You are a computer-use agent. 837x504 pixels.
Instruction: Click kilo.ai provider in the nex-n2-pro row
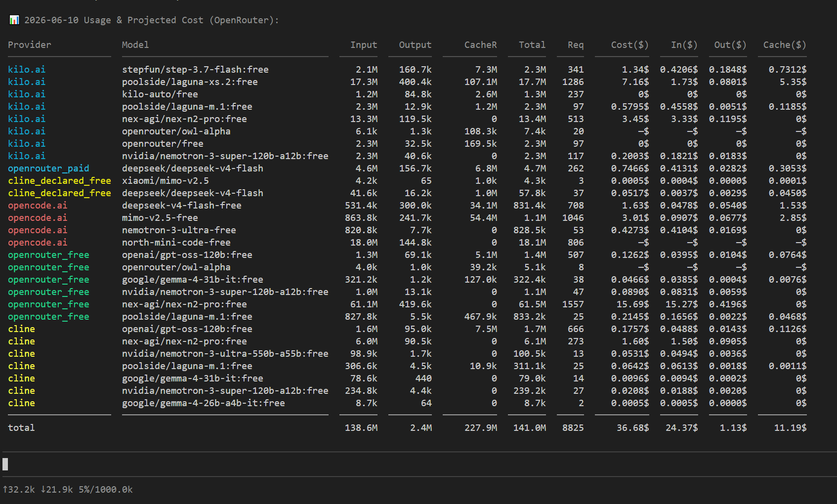point(27,119)
